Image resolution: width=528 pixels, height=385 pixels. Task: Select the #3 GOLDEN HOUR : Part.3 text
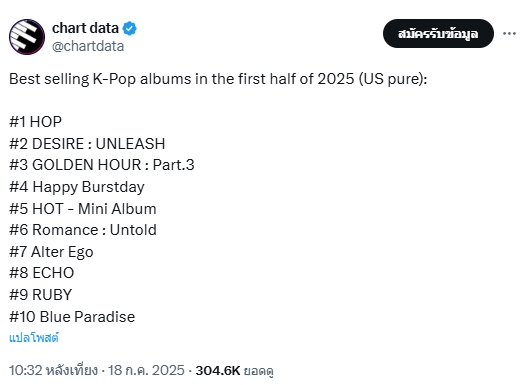102,165
